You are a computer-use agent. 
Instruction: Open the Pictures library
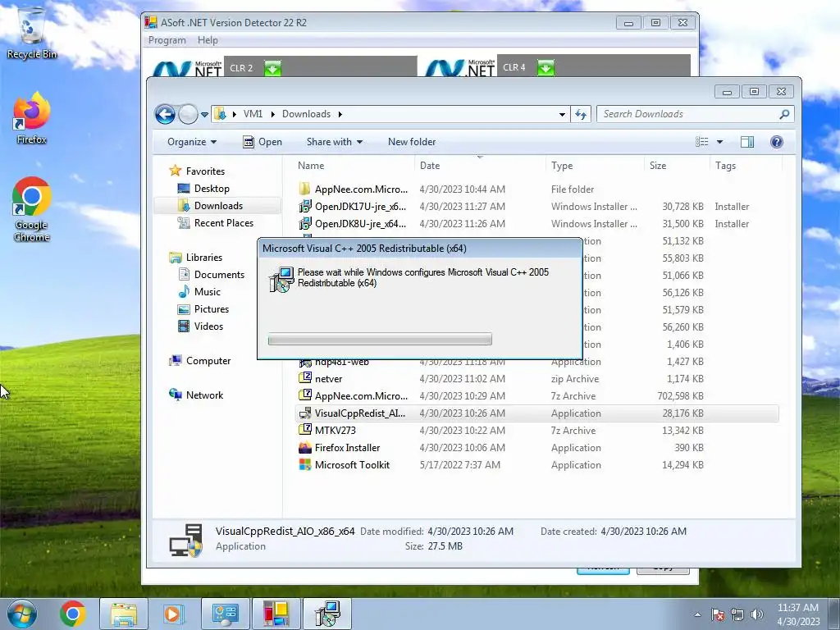(x=203, y=309)
